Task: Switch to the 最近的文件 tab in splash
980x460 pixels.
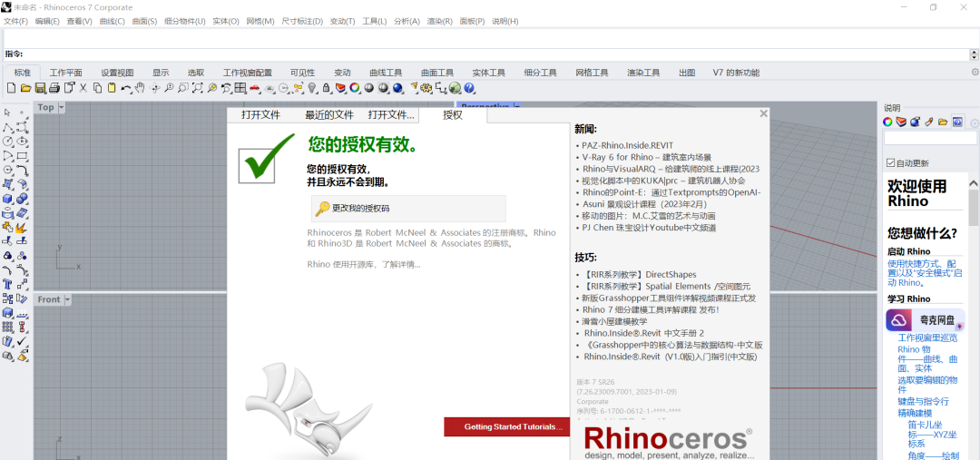Action: pos(329,115)
